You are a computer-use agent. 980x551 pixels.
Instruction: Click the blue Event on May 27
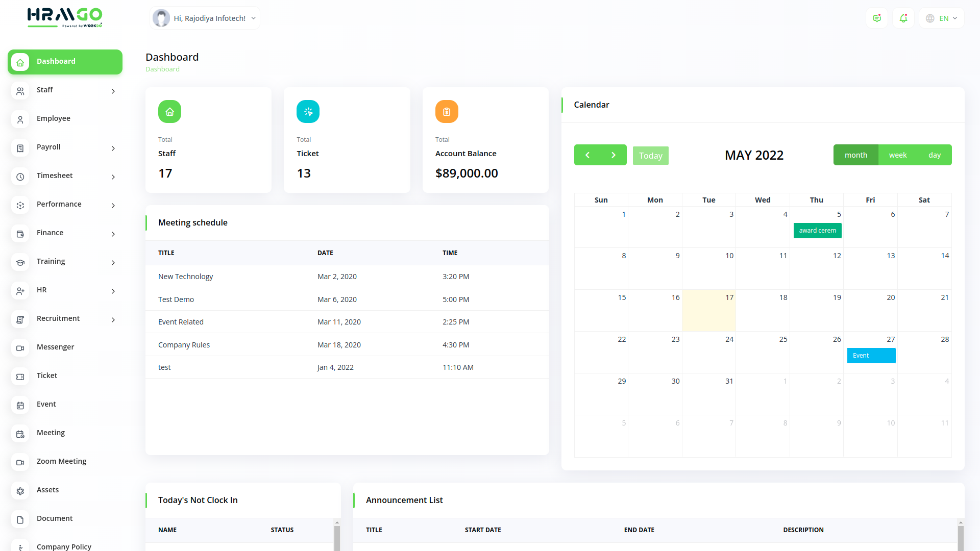(x=871, y=356)
